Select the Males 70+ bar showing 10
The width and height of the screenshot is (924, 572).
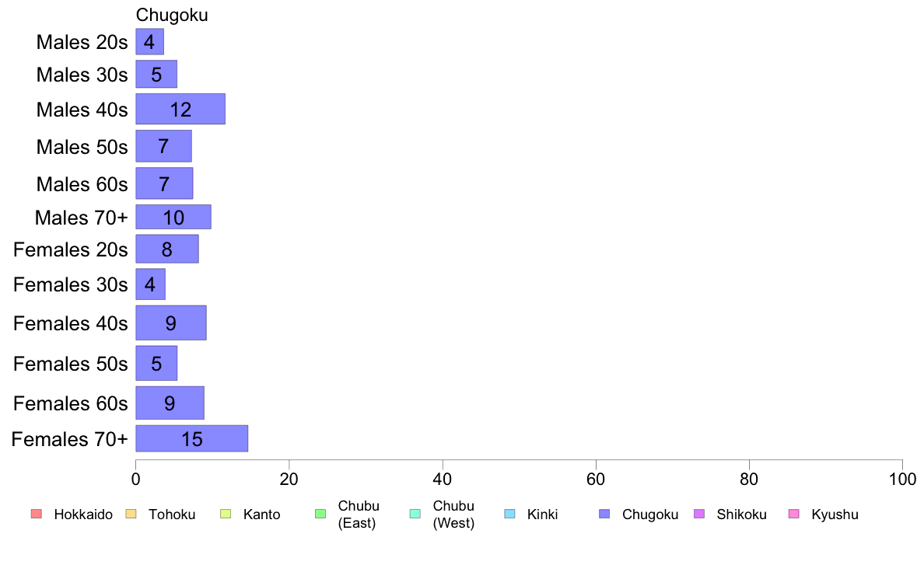click(x=173, y=217)
